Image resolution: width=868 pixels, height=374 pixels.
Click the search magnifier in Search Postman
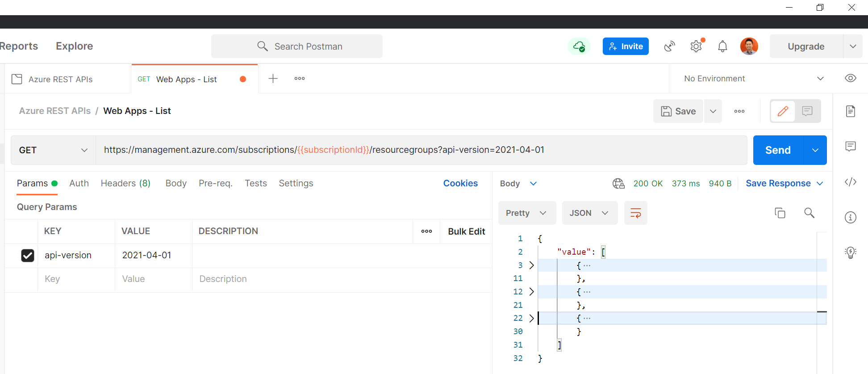[x=263, y=46]
